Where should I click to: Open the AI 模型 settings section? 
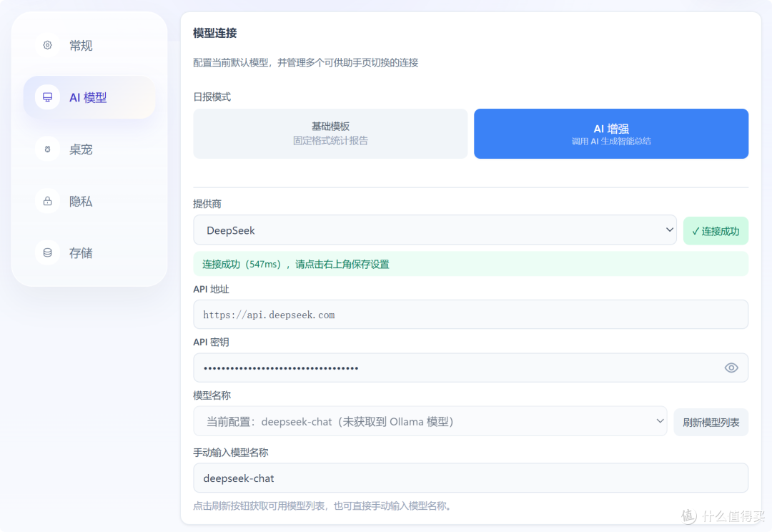(89, 97)
